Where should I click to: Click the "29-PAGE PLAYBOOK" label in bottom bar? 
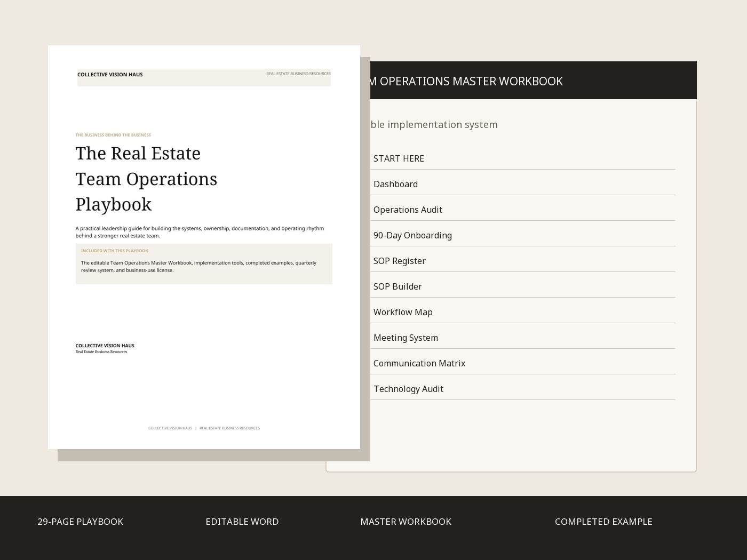pyautogui.click(x=80, y=522)
